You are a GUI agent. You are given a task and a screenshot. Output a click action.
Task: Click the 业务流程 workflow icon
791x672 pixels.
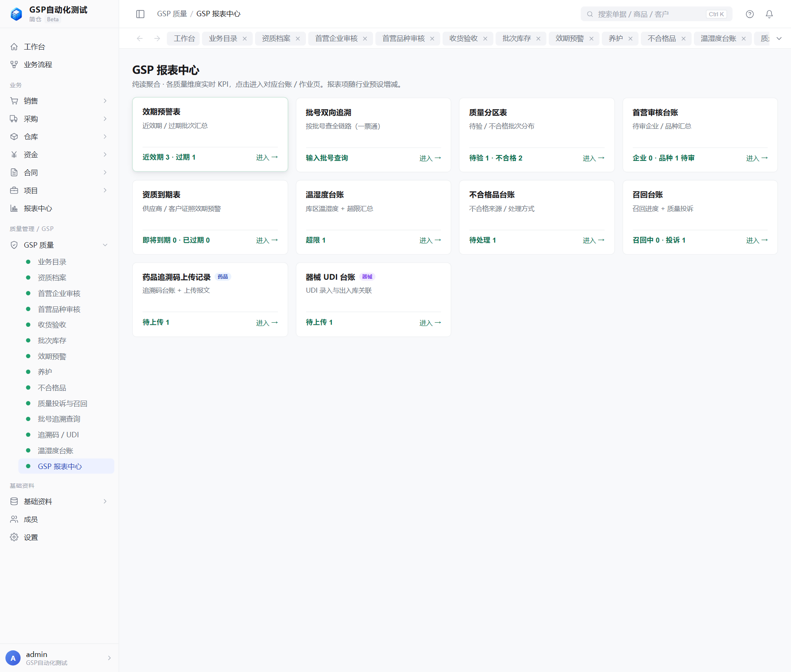click(14, 65)
